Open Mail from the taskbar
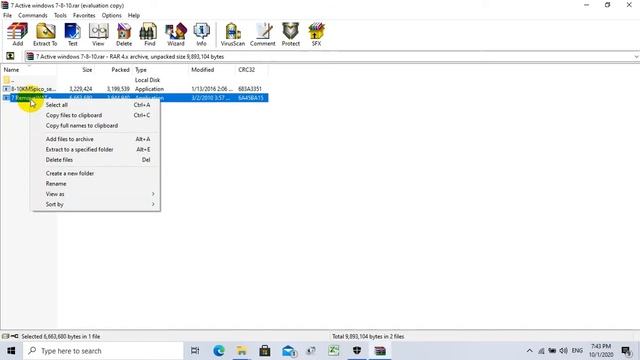This screenshot has height=360, width=640. 288,351
